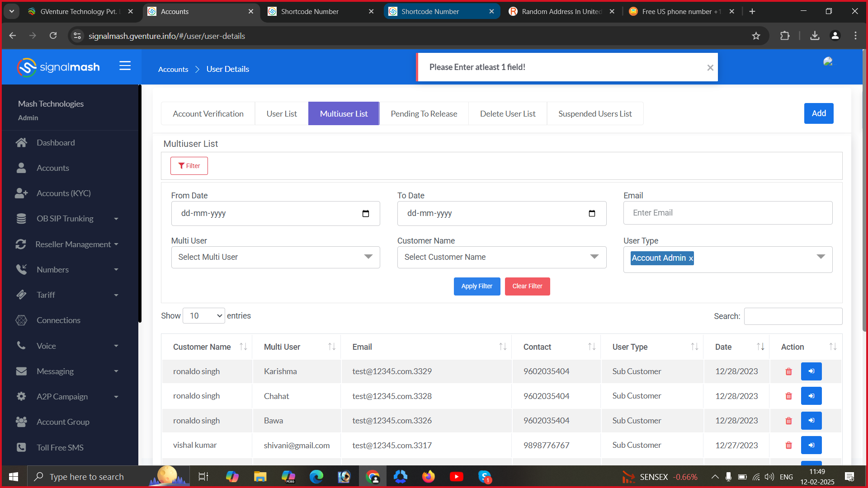Switch to the Suspended Users List tab
This screenshot has width=868, height=488.
(x=594, y=114)
